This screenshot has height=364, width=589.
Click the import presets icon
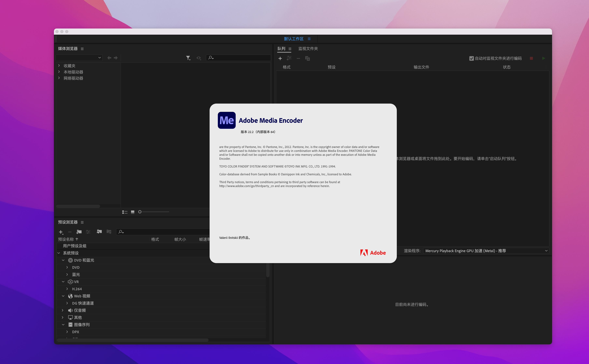(99, 232)
